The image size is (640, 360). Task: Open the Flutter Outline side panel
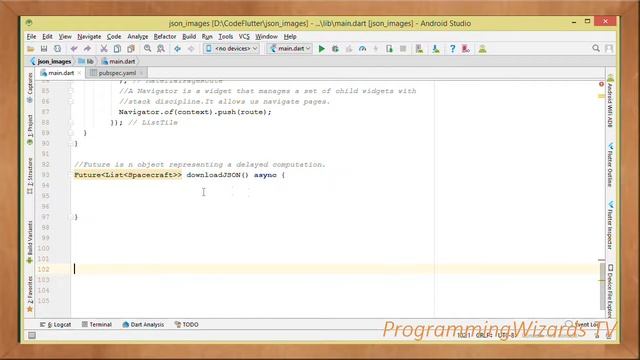(610, 165)
